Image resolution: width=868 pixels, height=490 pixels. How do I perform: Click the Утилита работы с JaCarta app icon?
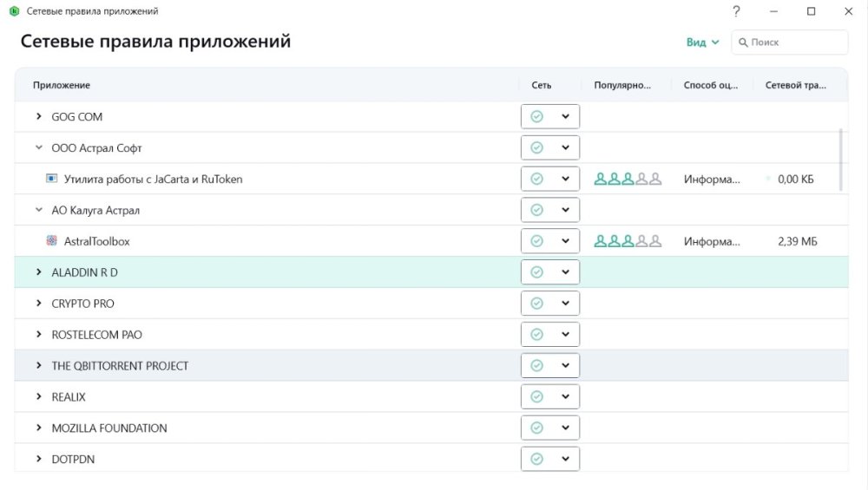click(51, 179)
